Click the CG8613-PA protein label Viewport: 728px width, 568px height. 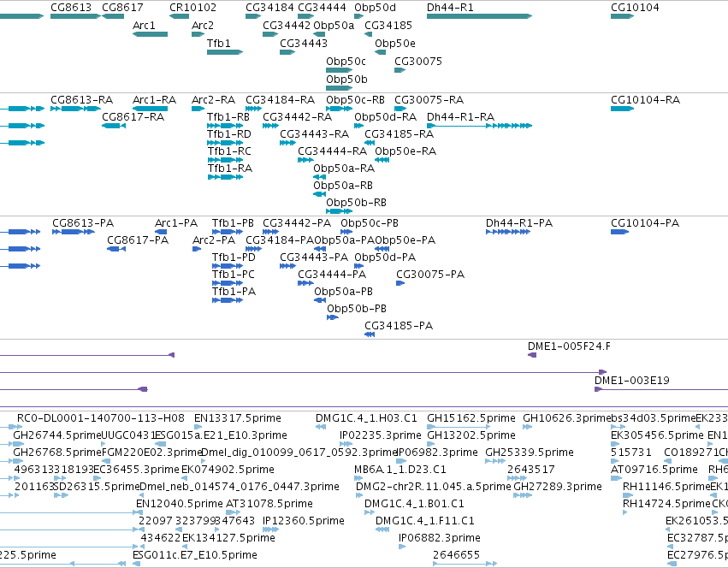pyautogui.click(x=83, y=224)
